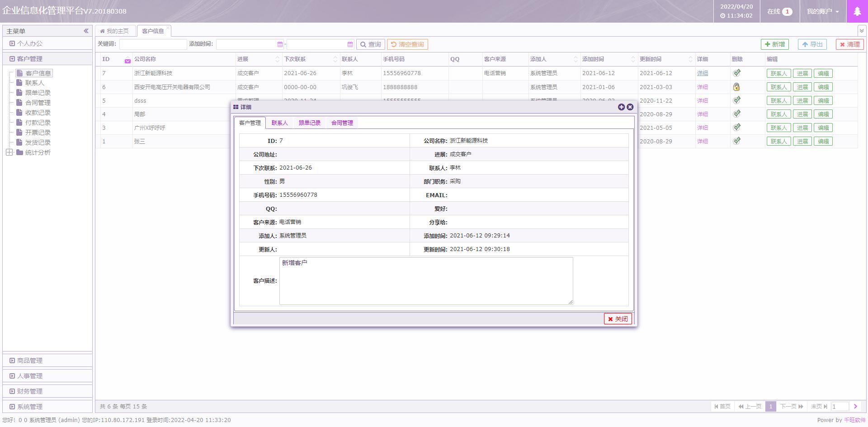Open 发货记录 in the sidebar tree
868x427 pixels.
(38, 142)
